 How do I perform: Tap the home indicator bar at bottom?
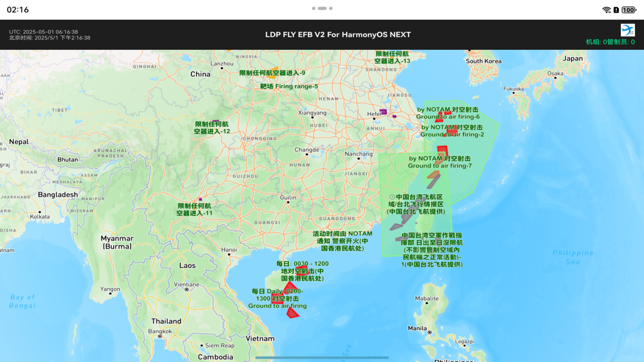[322, 357]
